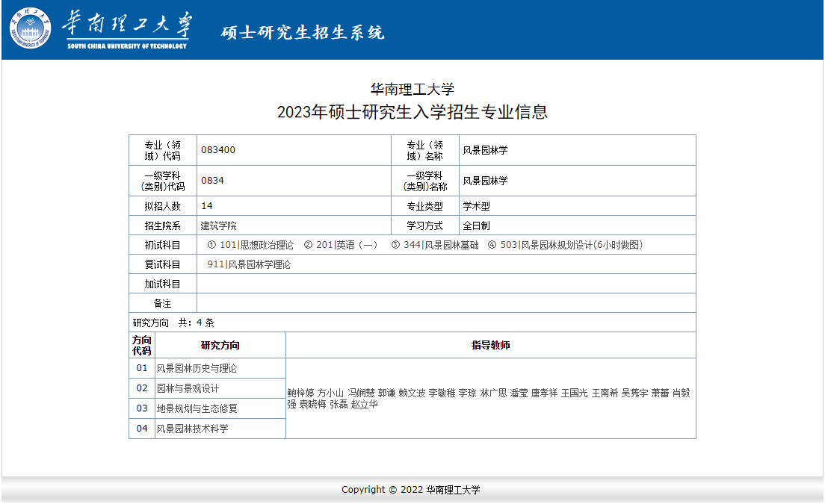Click re-exam subject 911|风景园林学理论
The height and width of the screenshot is (504, 825).
pos(249,264)
